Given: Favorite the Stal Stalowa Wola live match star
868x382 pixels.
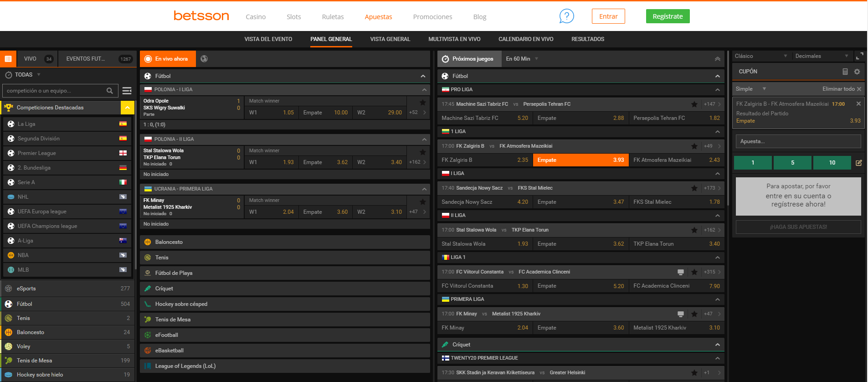Looking at the screenshot, I should [422, 152].
